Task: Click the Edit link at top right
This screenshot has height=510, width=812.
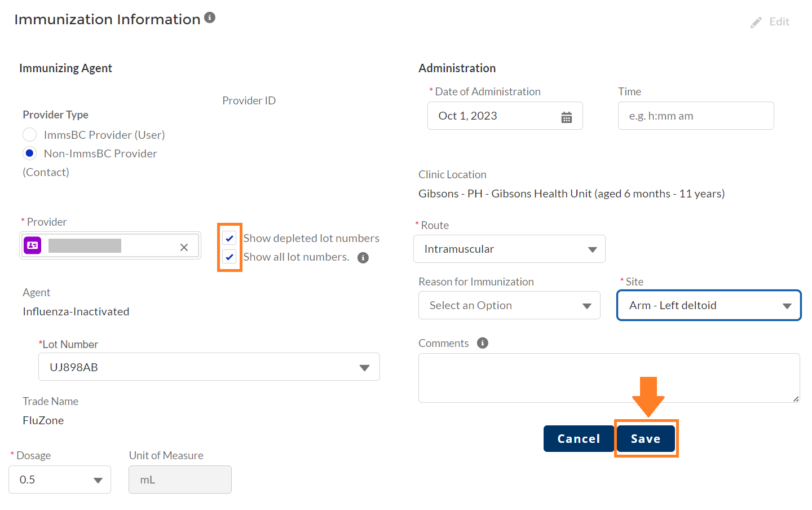Action: click(779, 22)
